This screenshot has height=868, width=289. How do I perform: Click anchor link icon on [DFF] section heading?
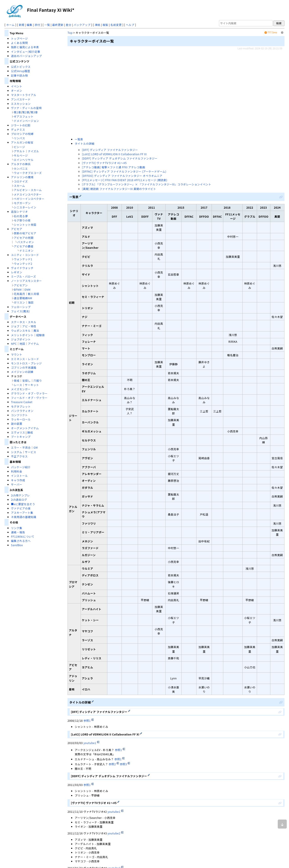280,712
